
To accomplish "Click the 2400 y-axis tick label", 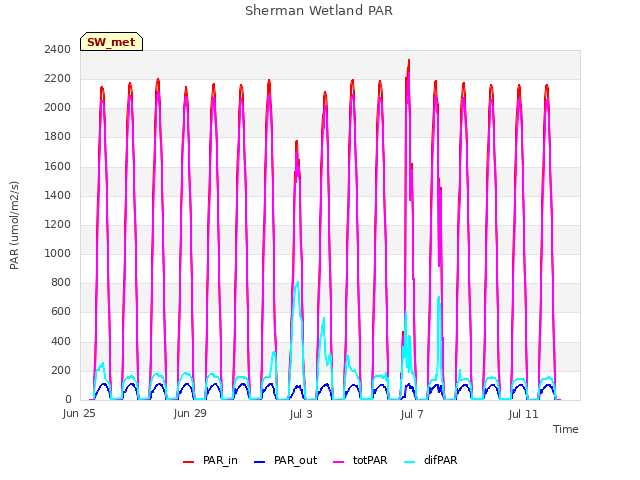I will (x=58, y=49).
